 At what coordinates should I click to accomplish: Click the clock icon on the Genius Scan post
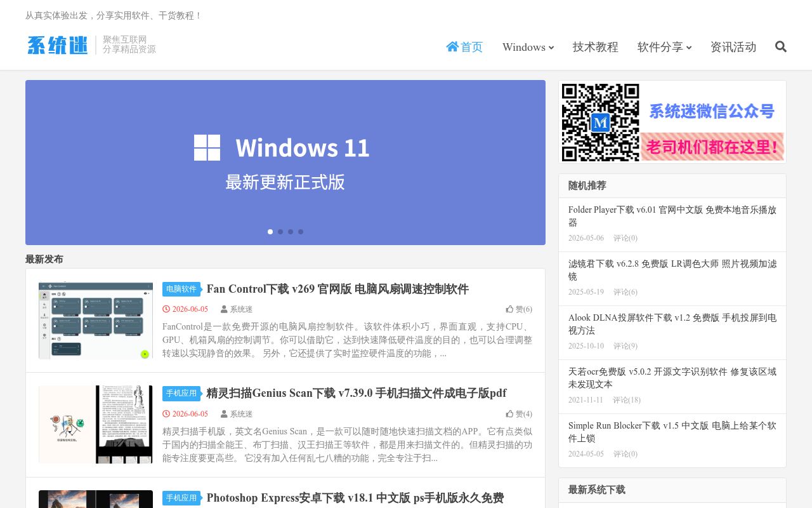click(x=166, y=414)
